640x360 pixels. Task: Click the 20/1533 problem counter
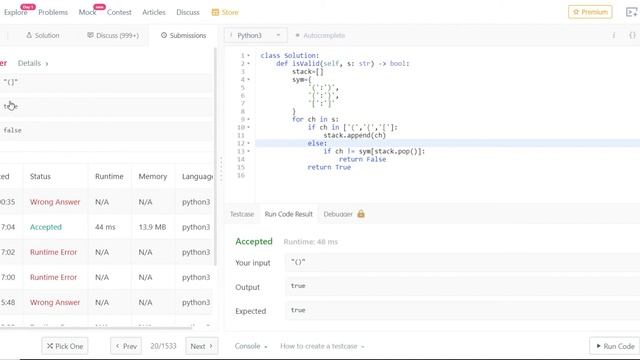point(163,346)
